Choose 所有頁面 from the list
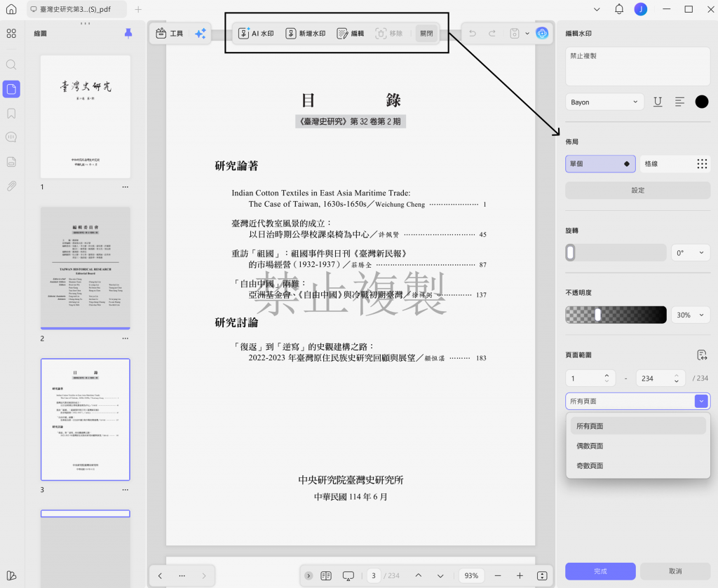718x588 pixels. click(x=638, y=426)
